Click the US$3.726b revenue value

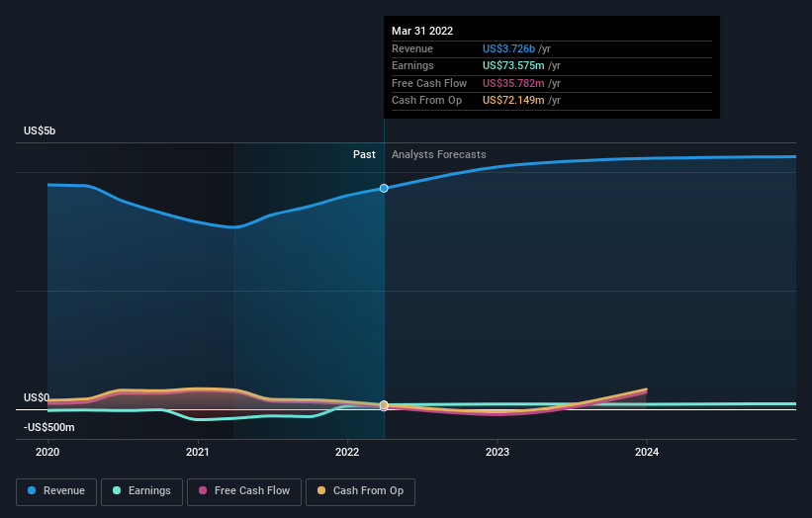[x=508, y=48]
